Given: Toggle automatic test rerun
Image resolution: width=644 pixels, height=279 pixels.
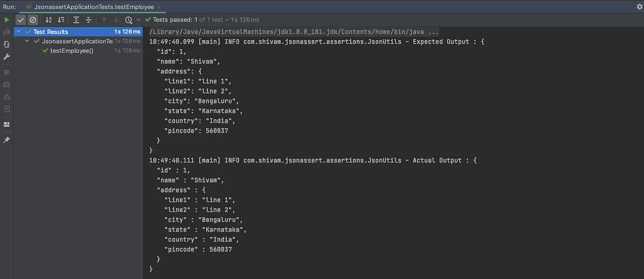Looking at the screenshot, I should pyautogui.click(x=6, y=44).
